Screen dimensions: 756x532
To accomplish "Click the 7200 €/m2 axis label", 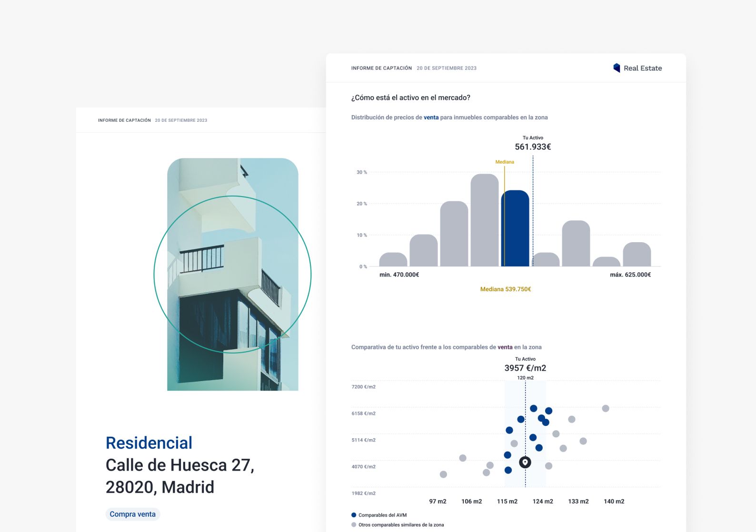I will [x=364, y=387].
